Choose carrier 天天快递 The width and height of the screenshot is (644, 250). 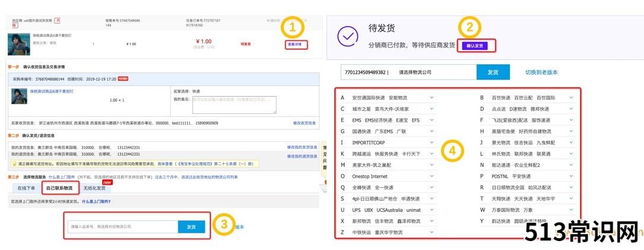click(524, 198)
